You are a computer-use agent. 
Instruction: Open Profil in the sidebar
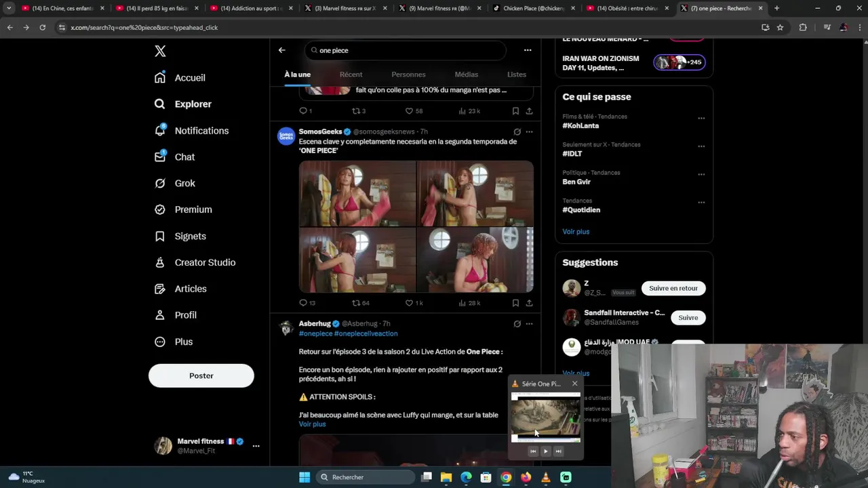[x=176, y=315]
